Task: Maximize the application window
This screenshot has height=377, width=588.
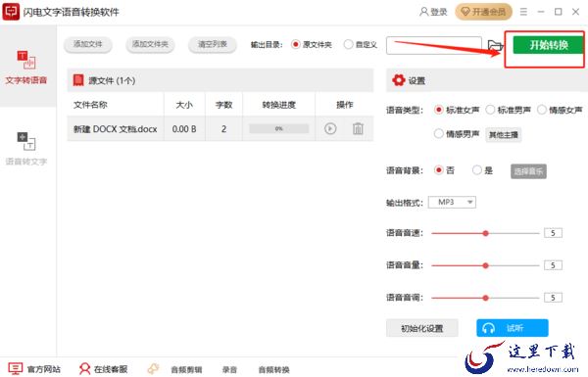Action: [558, 12]
